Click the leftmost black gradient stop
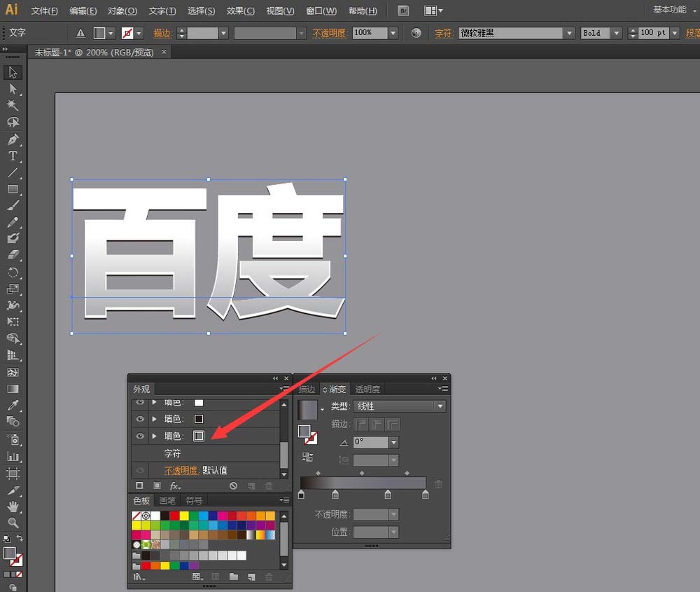This screenshot has width=700, height=592. click(301, 494)
